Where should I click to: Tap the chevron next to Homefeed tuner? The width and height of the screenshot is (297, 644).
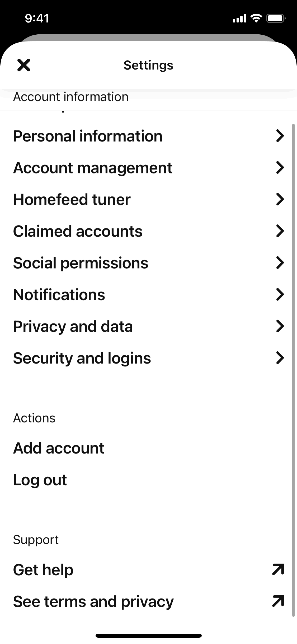(x=280, y=199)
